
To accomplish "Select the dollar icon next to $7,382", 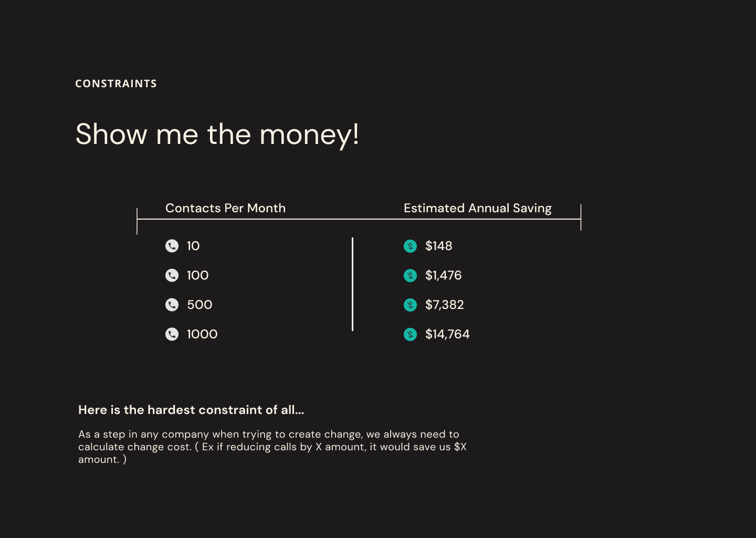I will tap(410, 305).
